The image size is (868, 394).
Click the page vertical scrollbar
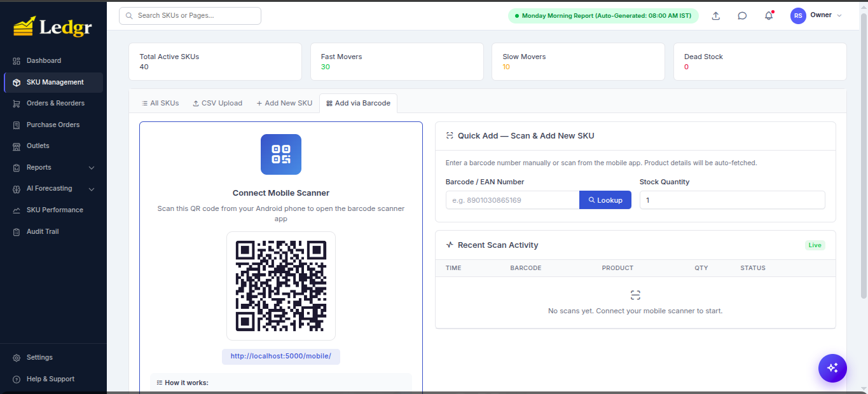pos(864,156)
